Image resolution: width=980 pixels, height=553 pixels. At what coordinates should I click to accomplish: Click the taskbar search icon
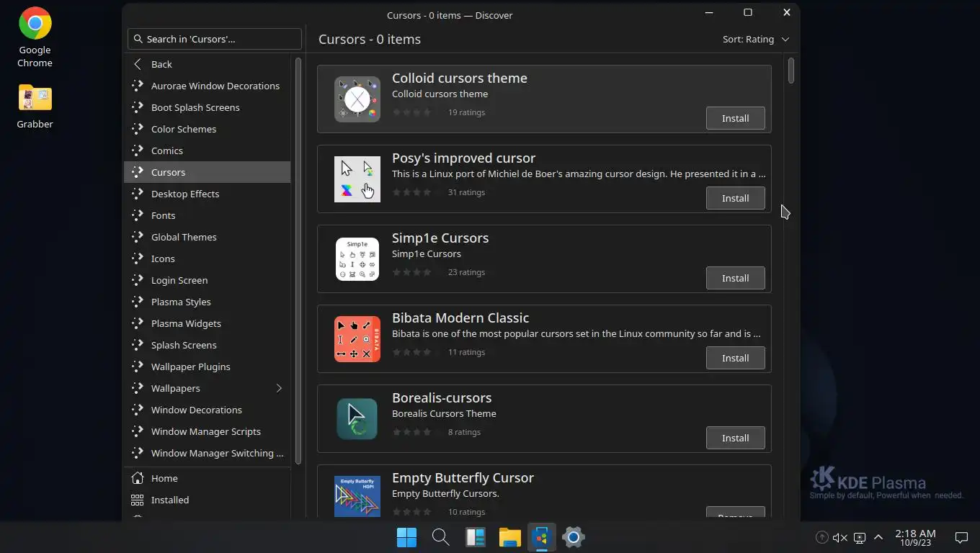point(440,537)
